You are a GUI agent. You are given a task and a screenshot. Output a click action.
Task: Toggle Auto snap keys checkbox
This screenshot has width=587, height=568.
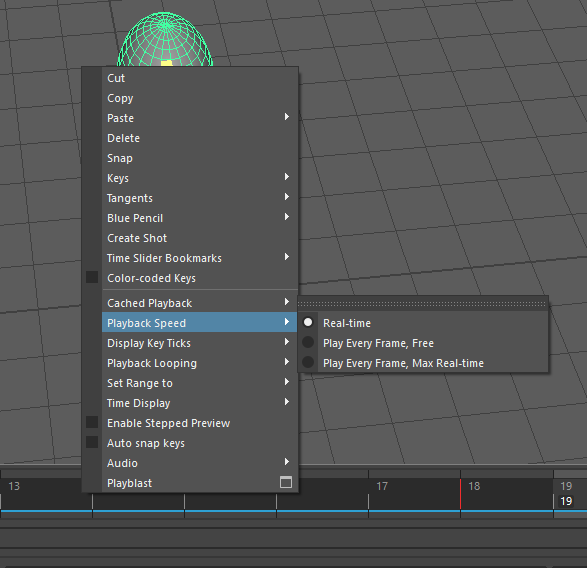click(92, 442)
